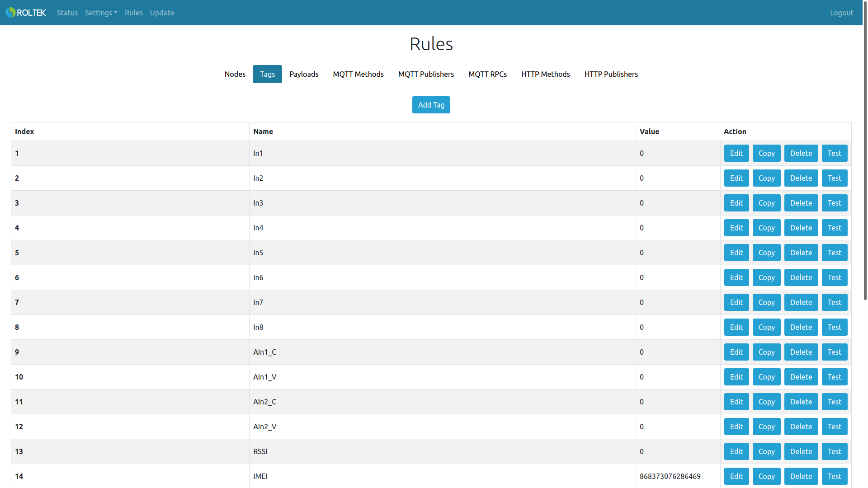Edit the In1 tag
The image size is (868, 488).
point(736,153)
